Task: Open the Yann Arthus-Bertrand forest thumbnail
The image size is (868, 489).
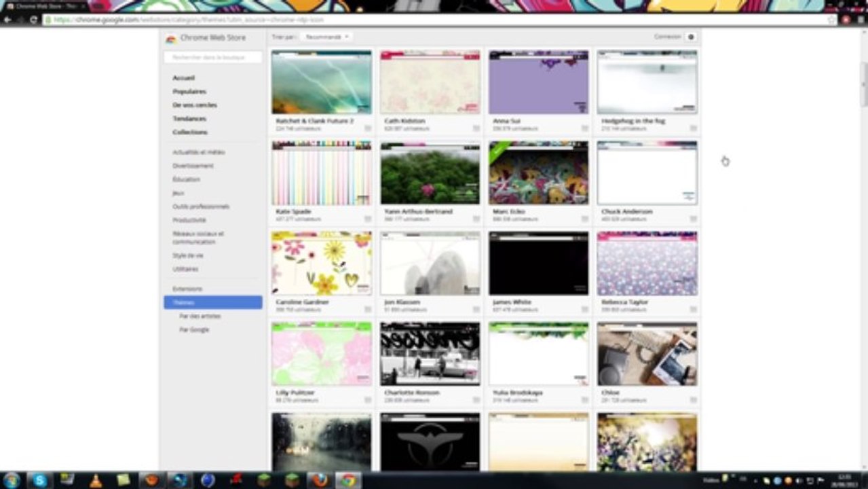Action: click(x=430, y=173)
